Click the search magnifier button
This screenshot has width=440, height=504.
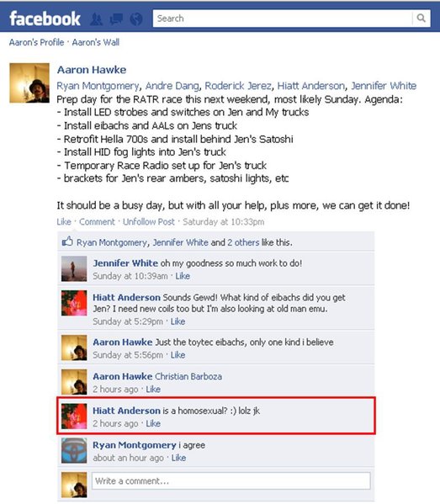(421, 19)
